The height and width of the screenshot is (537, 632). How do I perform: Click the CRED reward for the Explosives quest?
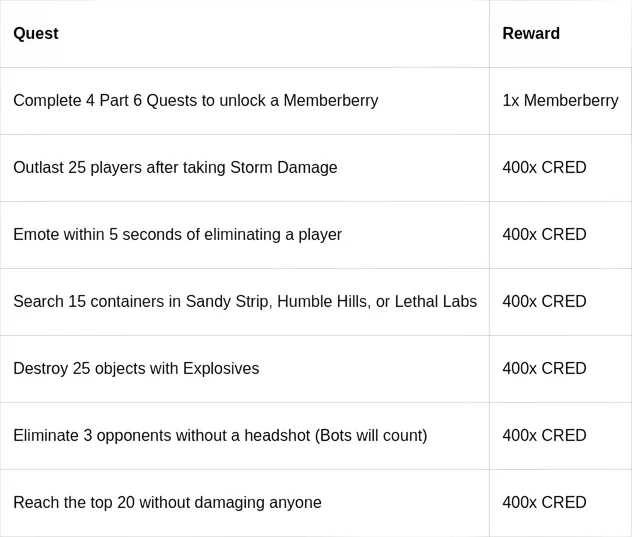544,369
